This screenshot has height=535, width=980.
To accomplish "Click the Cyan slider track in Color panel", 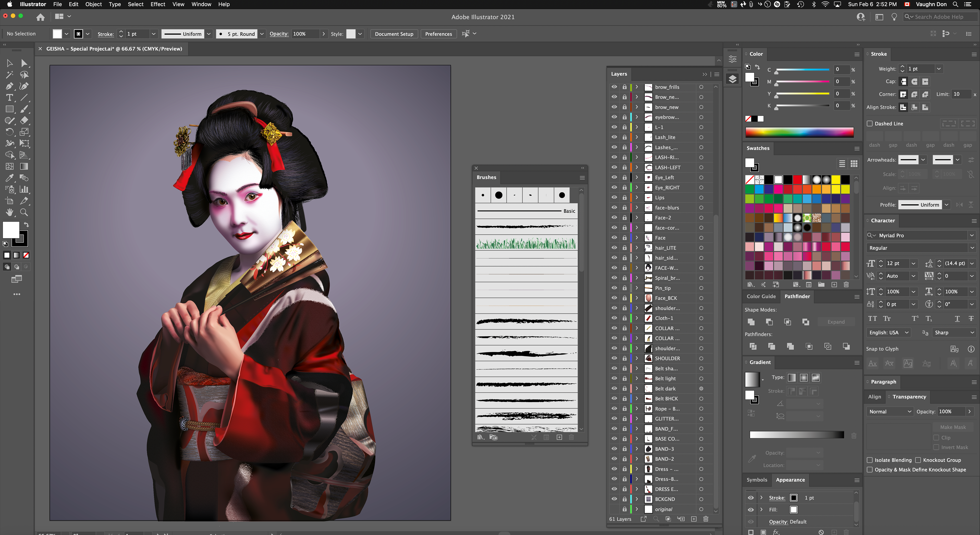I will click(x=803, y=70).
